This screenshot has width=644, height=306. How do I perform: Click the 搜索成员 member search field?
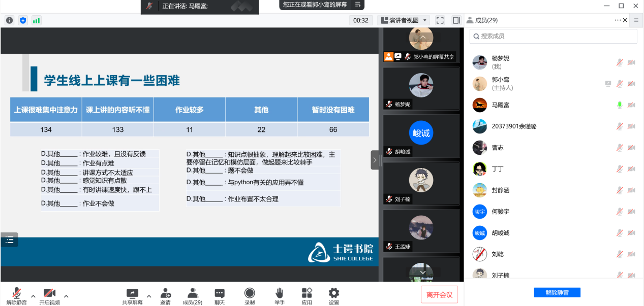tap(553, 36)
